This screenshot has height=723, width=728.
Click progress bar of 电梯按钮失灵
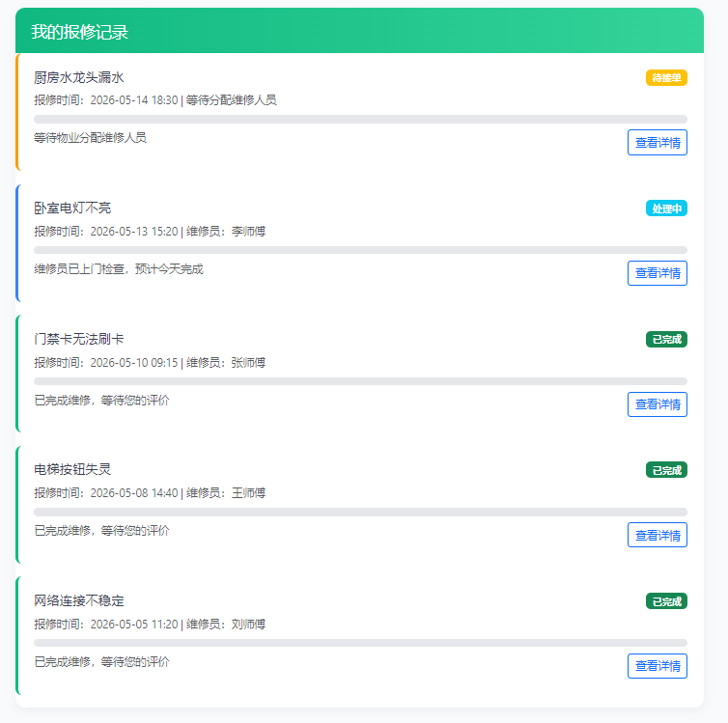point(360,513)
